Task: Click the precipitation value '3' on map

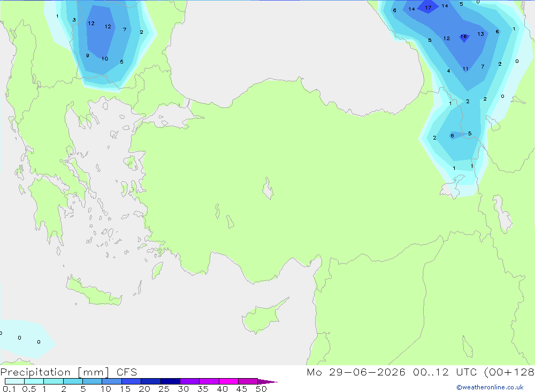Action: click(74, 20)
